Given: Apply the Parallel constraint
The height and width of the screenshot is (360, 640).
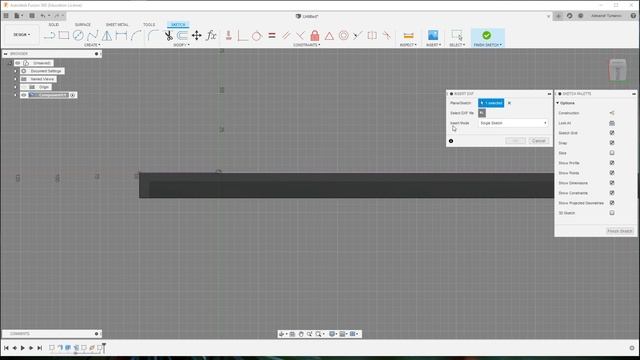Looking at the screenshot, I should pyautogui.click(x=286, y=36).
